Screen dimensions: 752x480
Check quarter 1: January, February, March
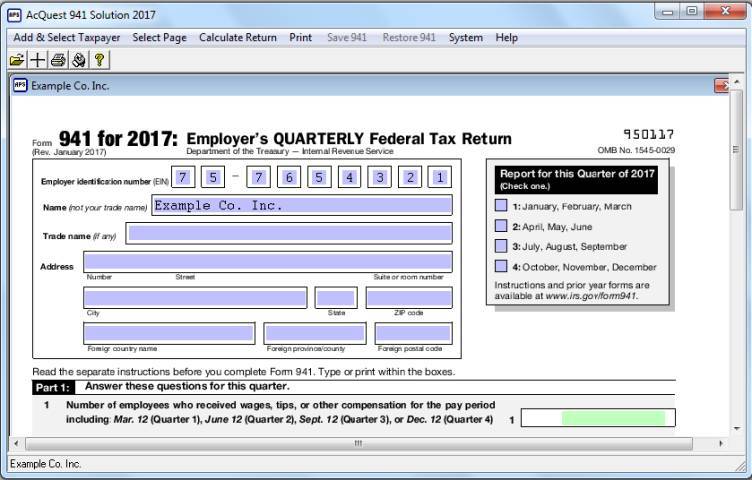pos(501,206)
